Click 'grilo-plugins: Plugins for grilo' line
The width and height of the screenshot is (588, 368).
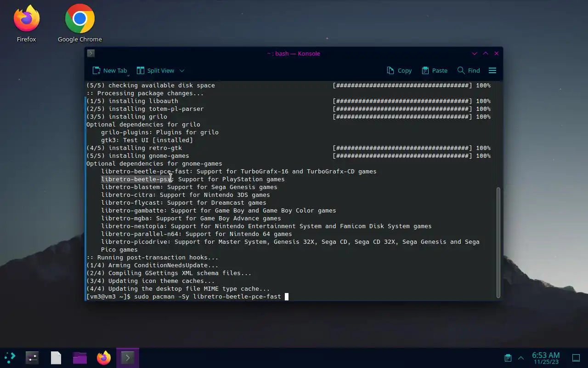click(x=160, y=132)
